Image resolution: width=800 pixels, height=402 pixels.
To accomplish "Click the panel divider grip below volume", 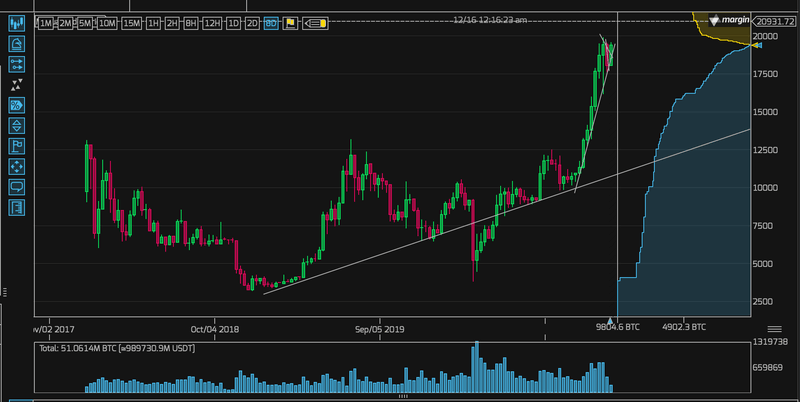I will [403, 396].
